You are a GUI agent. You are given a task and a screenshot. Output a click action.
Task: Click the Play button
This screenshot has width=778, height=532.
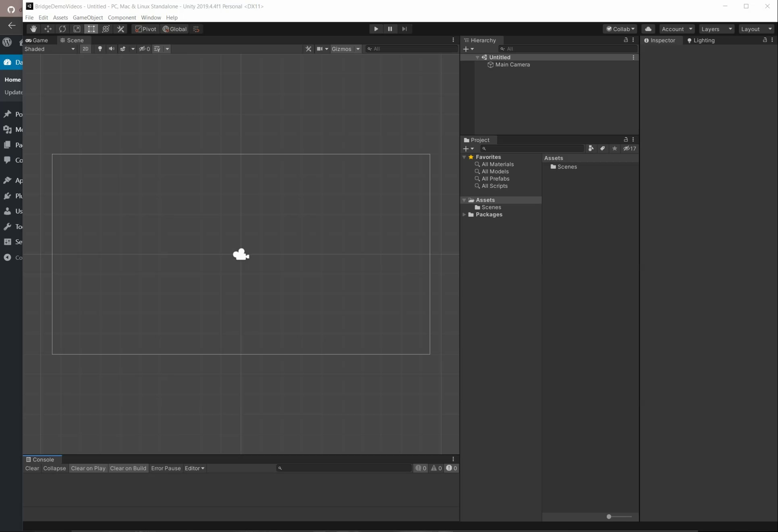(376, 29)
